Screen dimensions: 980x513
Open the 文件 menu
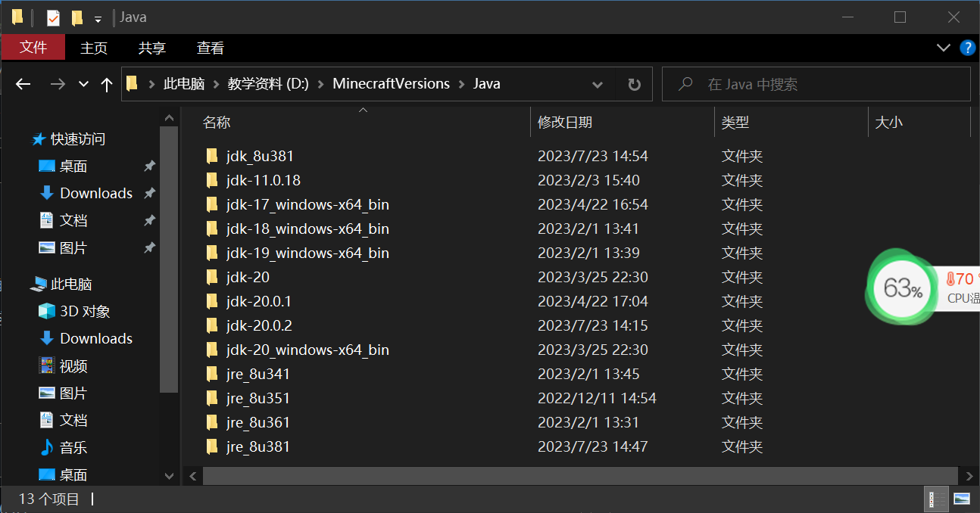[x=33, y=47]
